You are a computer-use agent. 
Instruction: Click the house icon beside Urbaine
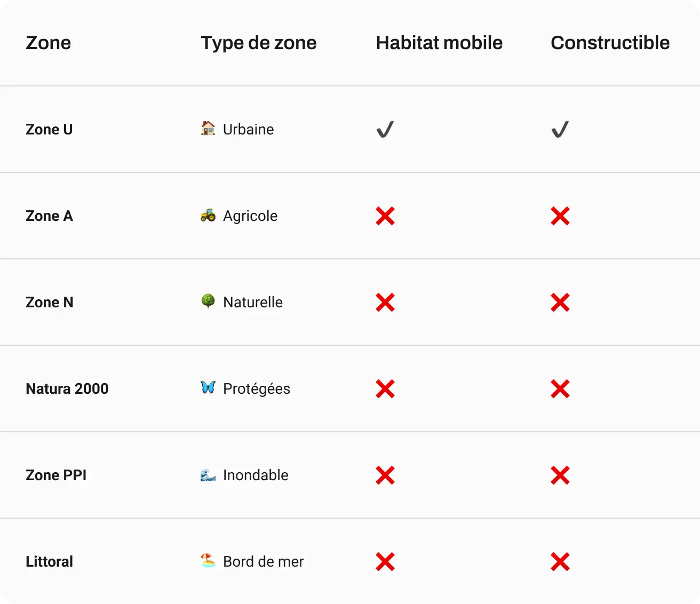[208, 129]
